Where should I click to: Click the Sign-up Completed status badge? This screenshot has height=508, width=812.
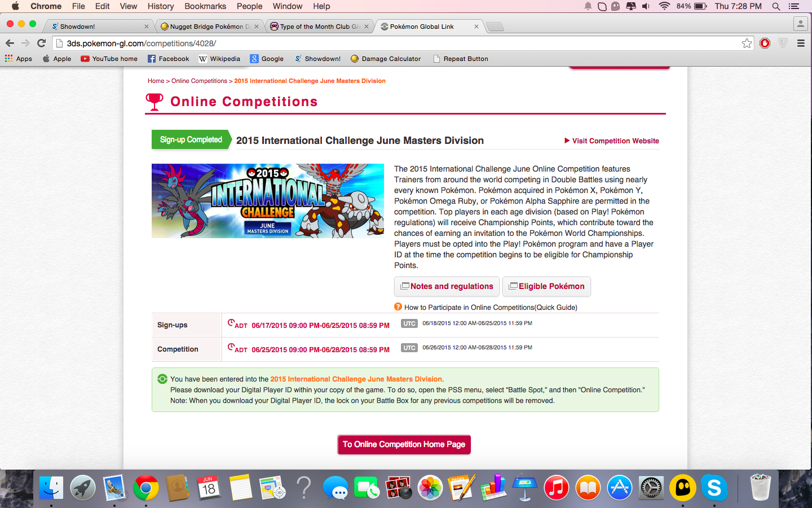tap(191, 139)
